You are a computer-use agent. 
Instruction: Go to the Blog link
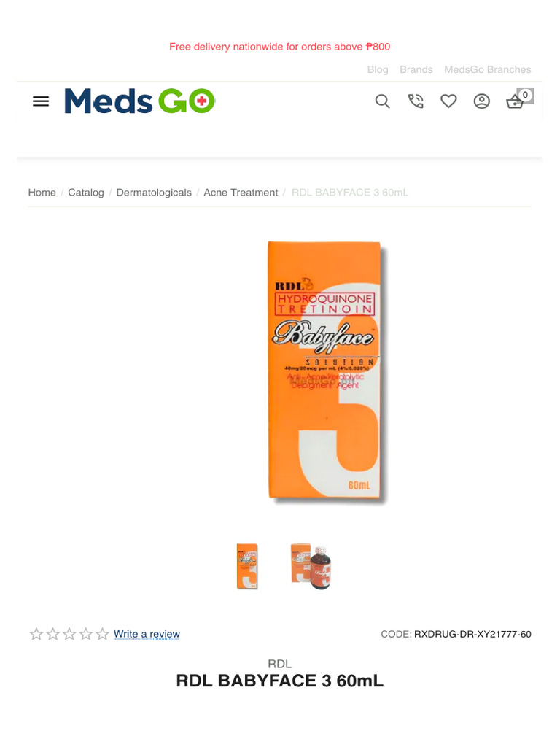(378, 69)
